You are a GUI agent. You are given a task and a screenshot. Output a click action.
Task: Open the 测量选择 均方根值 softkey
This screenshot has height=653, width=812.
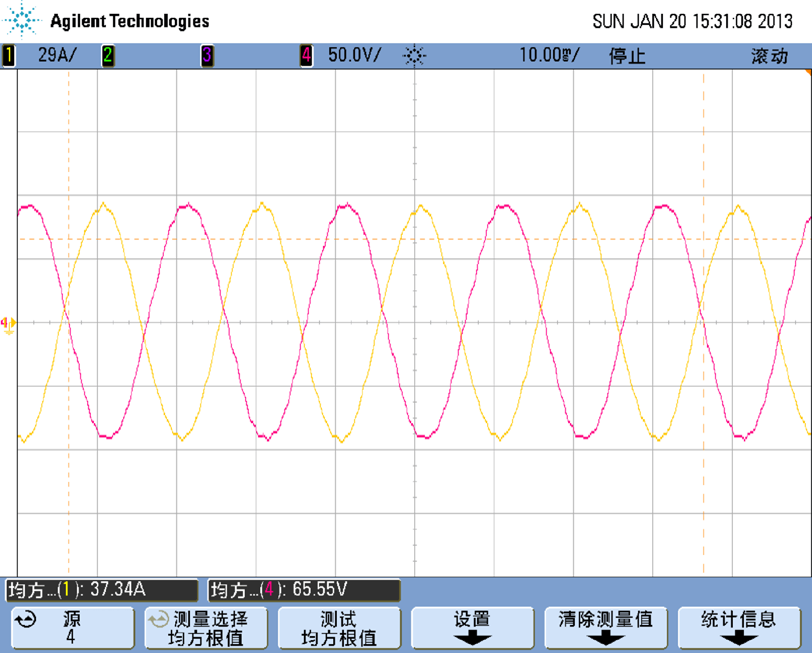coord(206,628)
